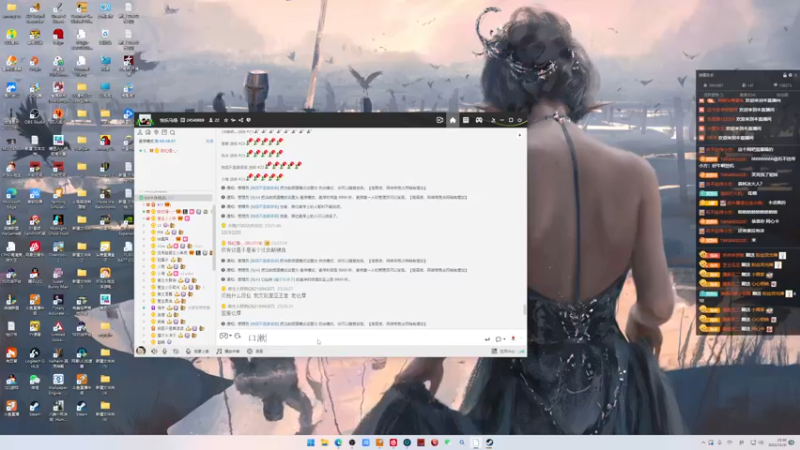Click the share icon in channel title bar
800x450 pixels.
click(x=241, y=120)
